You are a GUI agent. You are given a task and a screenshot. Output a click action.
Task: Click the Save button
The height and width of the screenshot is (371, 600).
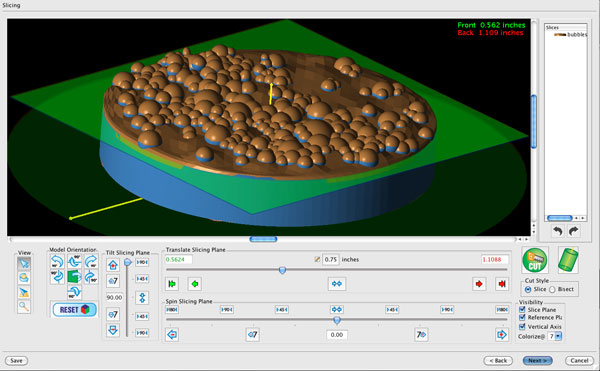16,360
